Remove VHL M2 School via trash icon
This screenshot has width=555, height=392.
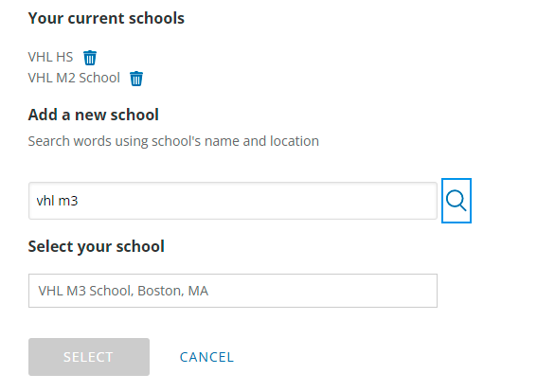[136, 79]
